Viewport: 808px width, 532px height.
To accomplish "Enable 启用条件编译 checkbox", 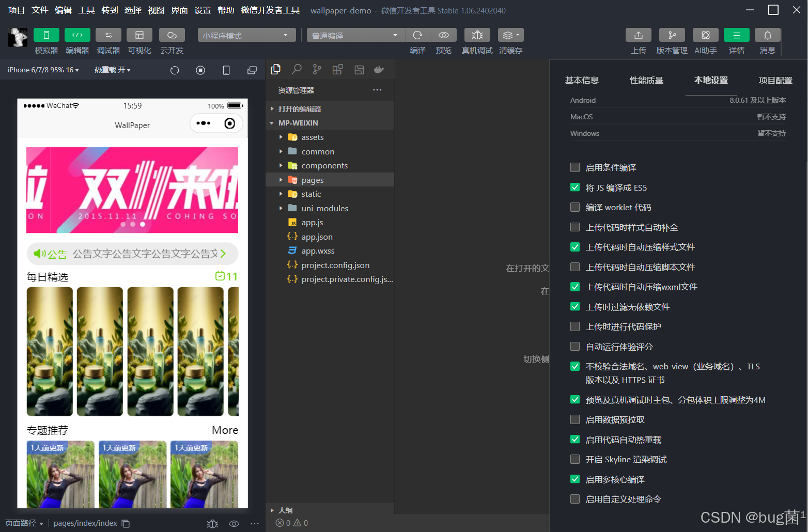I will tap(575, 167).
